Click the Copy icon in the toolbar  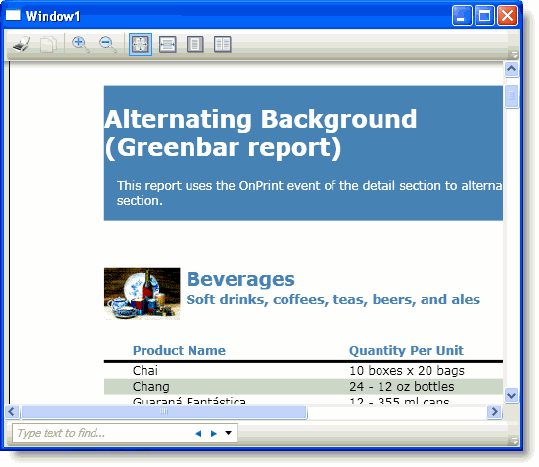(48, 44)
